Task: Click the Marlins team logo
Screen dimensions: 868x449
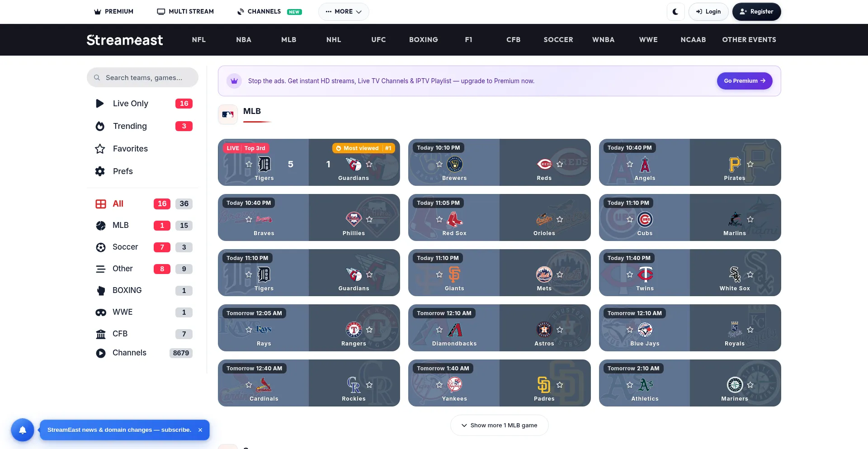Action: 735,219
